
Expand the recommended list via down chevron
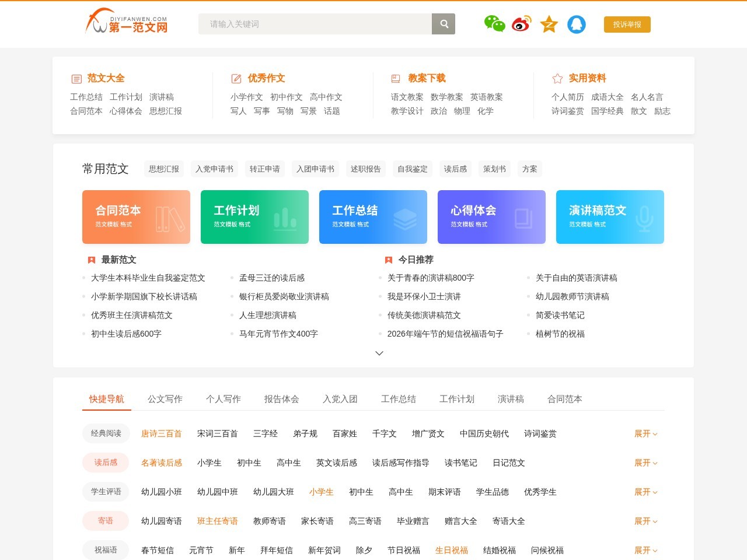[x=379, y=353]
